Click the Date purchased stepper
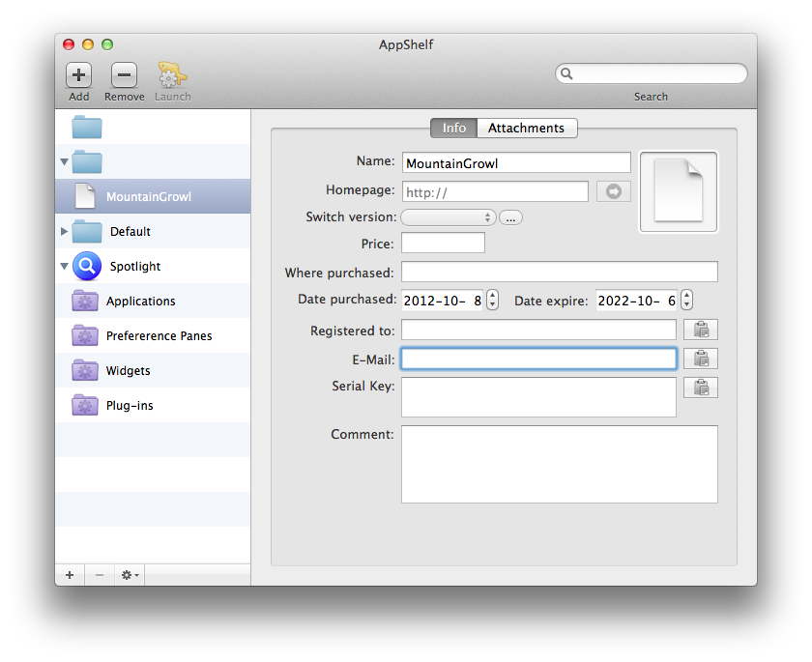812x662 pixels. click(x=492, y=301)
